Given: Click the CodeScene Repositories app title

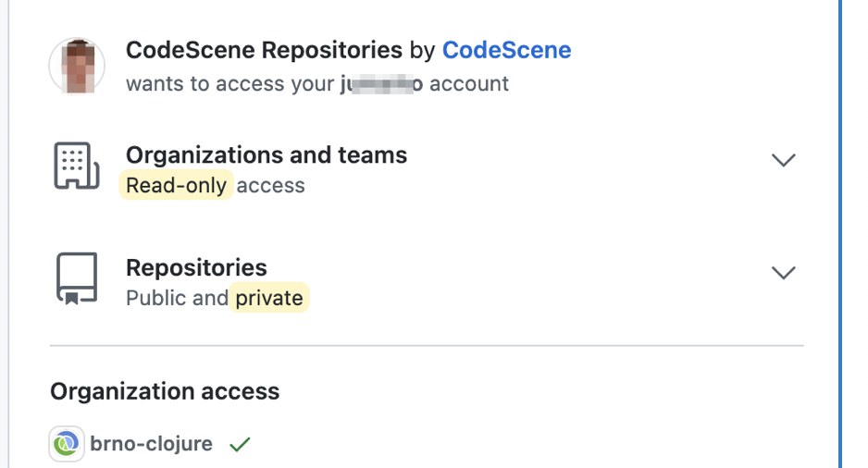Looking at the screenshot, I should pyautogui.click(x=264, y=50).
